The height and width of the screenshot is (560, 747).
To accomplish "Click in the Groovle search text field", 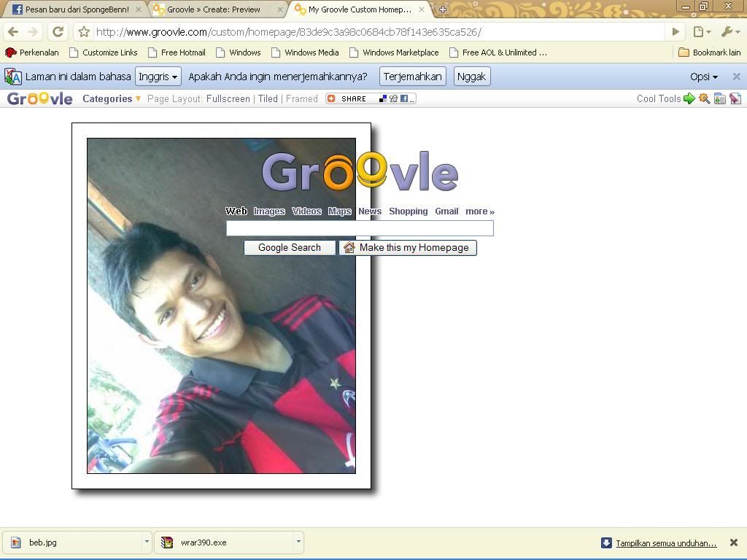I will [x=360, y=228].
